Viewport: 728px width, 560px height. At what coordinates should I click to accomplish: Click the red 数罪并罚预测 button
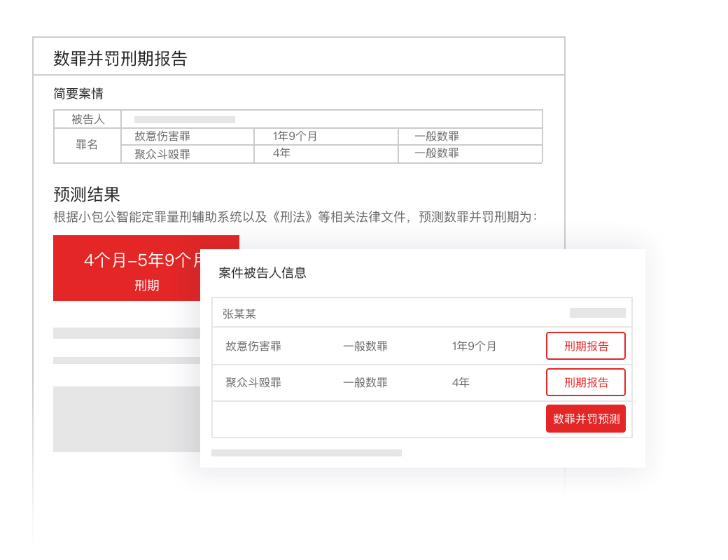(585, 419)
